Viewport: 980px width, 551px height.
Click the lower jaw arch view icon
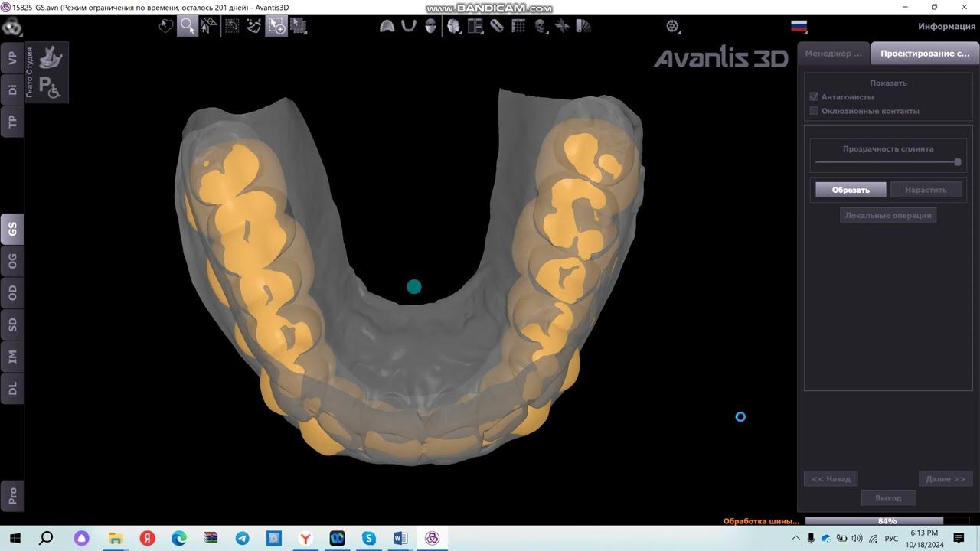[x=409, y=26]
